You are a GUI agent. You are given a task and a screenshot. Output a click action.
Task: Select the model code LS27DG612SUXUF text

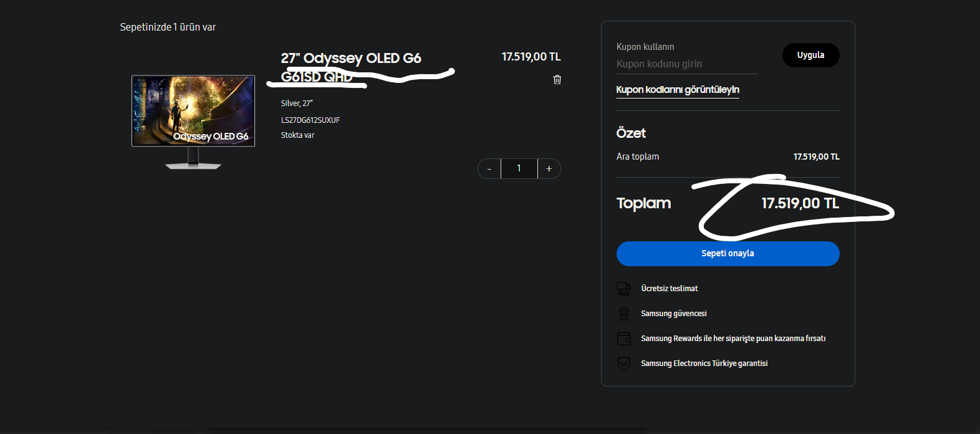(310, 120)
